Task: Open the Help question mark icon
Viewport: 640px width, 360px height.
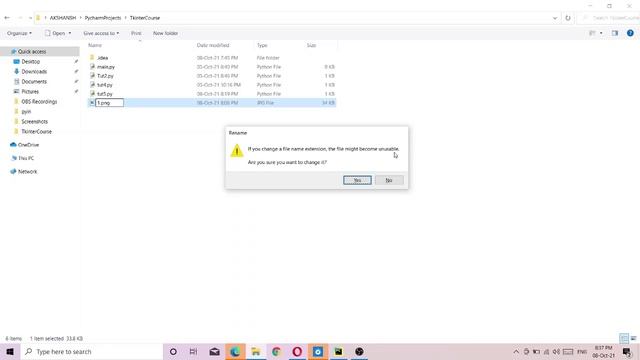Action: (630, 33)
